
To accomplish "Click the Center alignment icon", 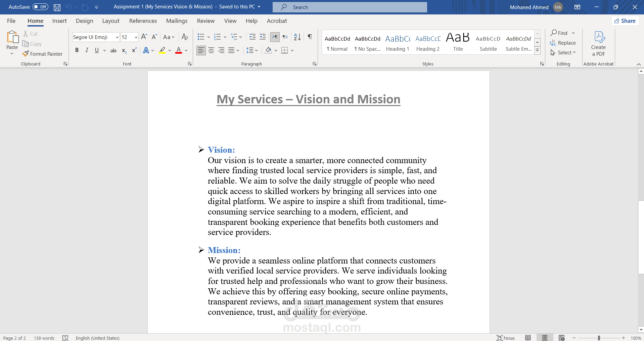I will (x=211, y=50).
